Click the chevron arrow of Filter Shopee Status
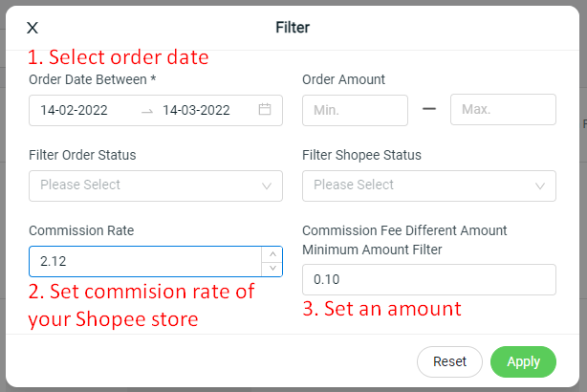Screen dimensions: 587x392 pos(540,186)
